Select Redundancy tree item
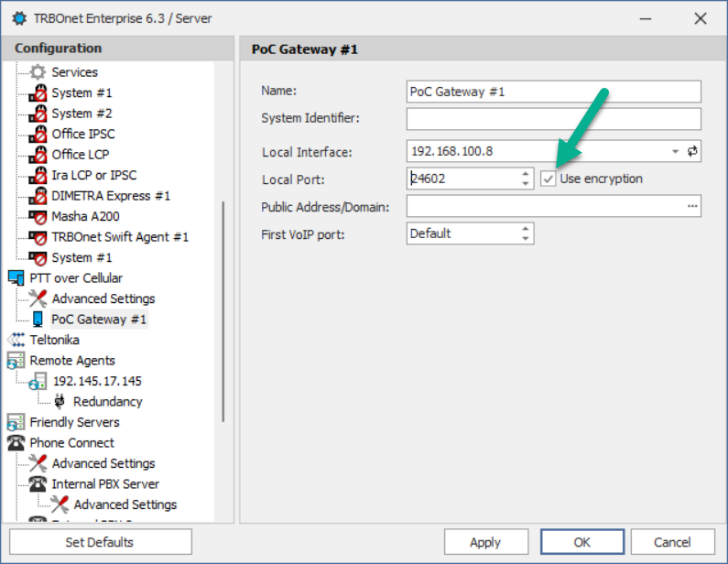Screen dimensions: 728x564 [108, 402]
